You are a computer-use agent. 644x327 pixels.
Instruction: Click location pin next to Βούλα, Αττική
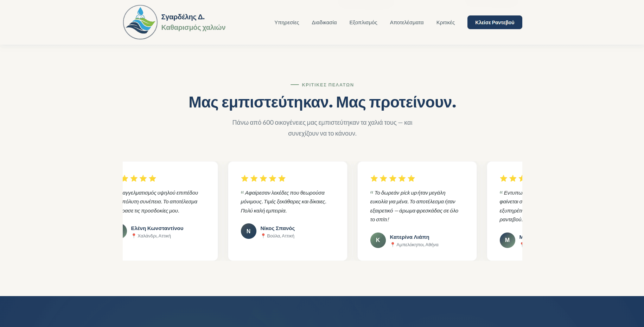click(x=263, y=236)
